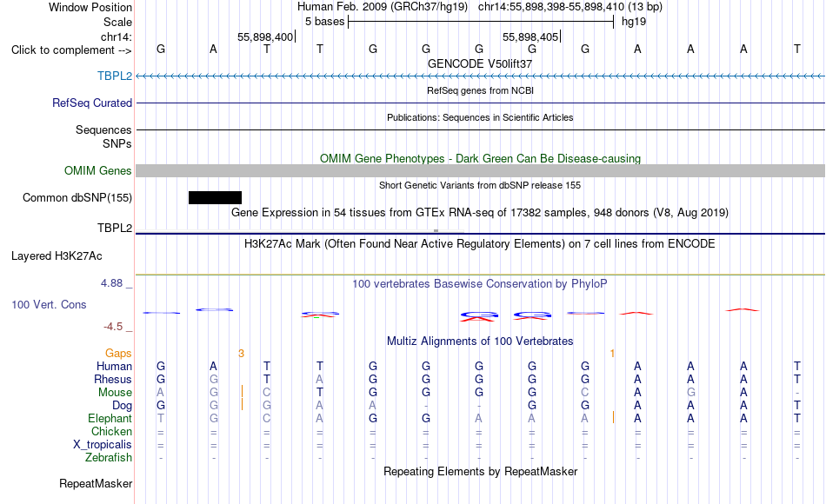Click the orange gap count '3'
The image size is (826, 504).
[x=241, y=354]
